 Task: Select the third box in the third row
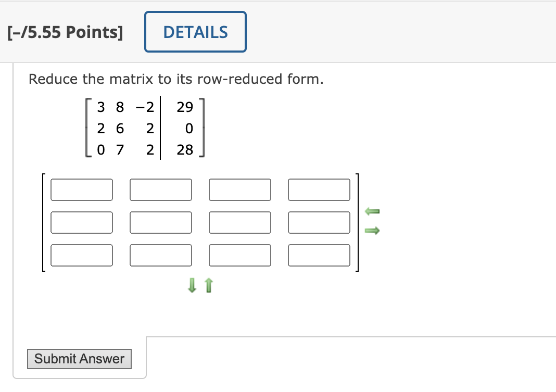pos(239,255)
